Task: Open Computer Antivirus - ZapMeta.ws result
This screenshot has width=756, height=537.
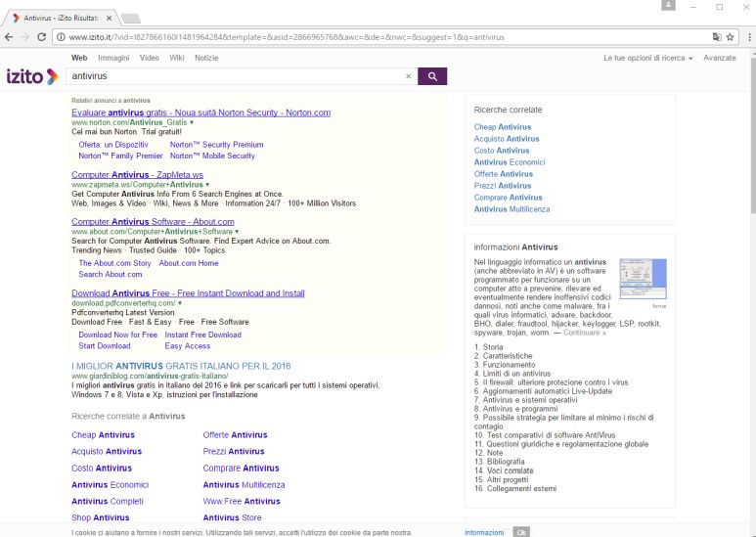Action: click(138, 174)
